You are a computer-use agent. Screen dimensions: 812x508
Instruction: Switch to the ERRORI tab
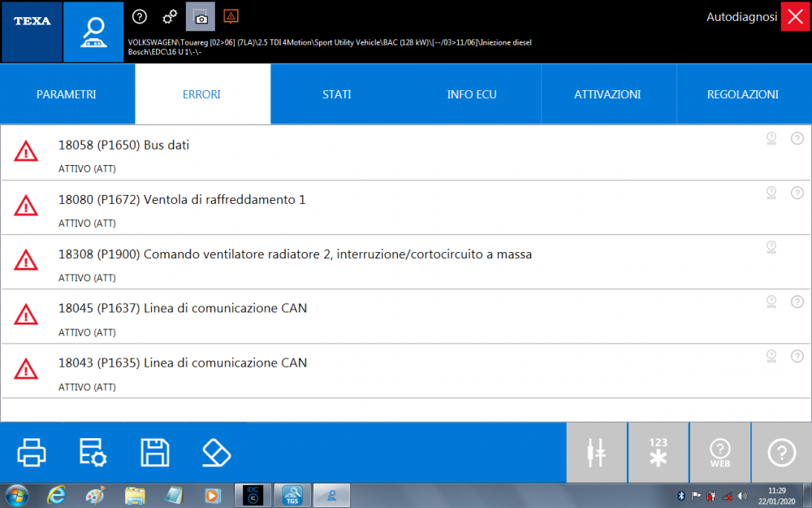coord(202,93)
